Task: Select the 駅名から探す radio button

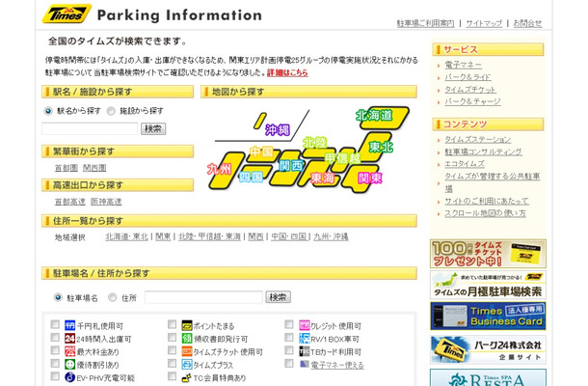Action: (x=47, y=111)
